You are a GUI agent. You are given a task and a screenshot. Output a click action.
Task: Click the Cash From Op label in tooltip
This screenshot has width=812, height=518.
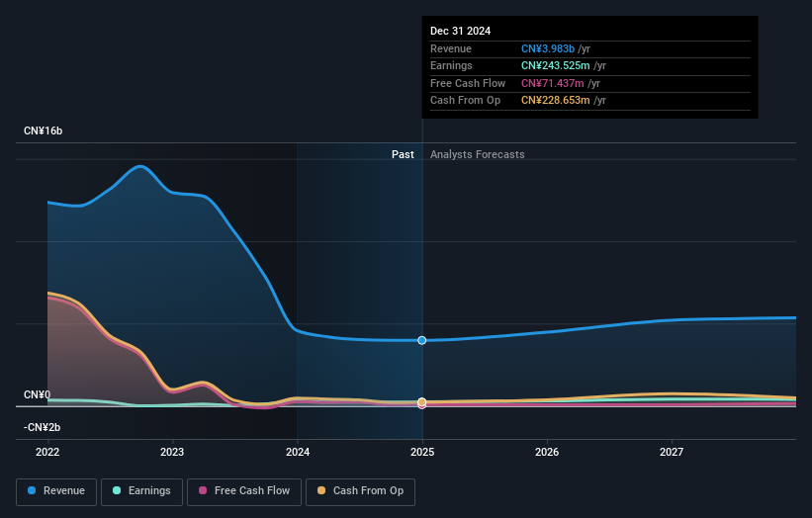tap(466, 101)
